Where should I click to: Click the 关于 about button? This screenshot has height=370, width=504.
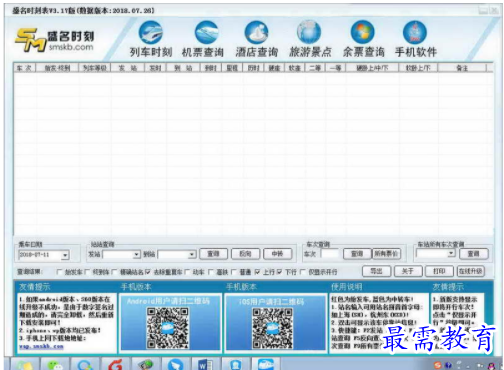pos(408,271)
